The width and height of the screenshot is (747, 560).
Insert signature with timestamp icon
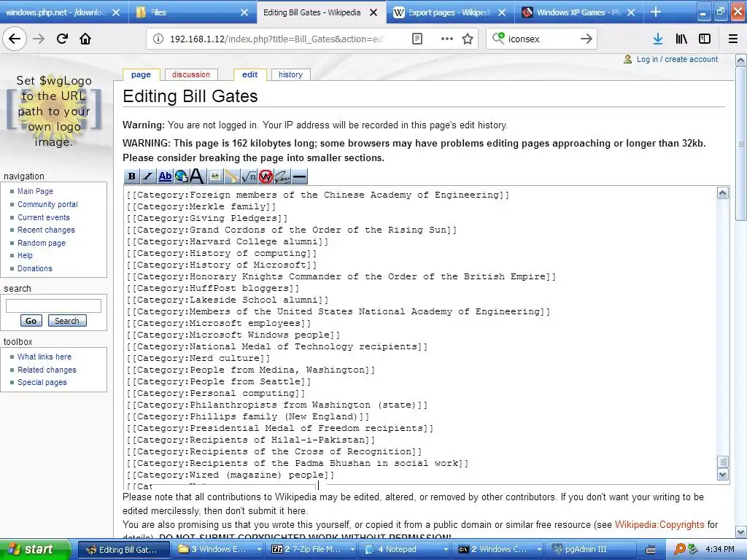[282, 176]
